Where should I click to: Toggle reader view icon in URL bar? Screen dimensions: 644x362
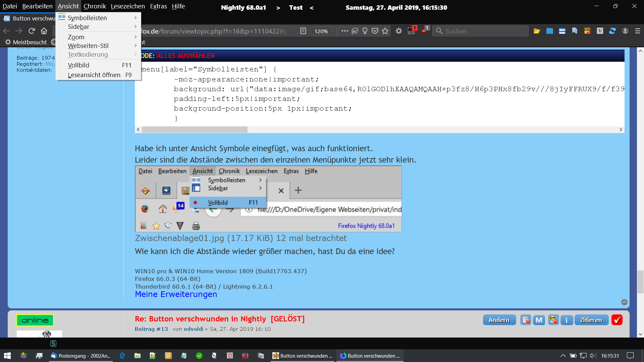click(x=303, y=31)
